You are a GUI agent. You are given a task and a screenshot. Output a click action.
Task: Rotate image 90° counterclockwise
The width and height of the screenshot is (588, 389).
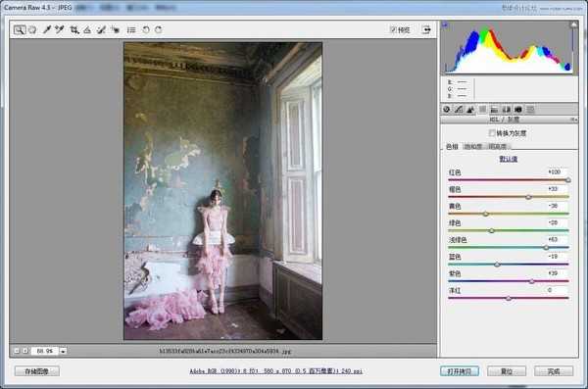tap(146, 30)
